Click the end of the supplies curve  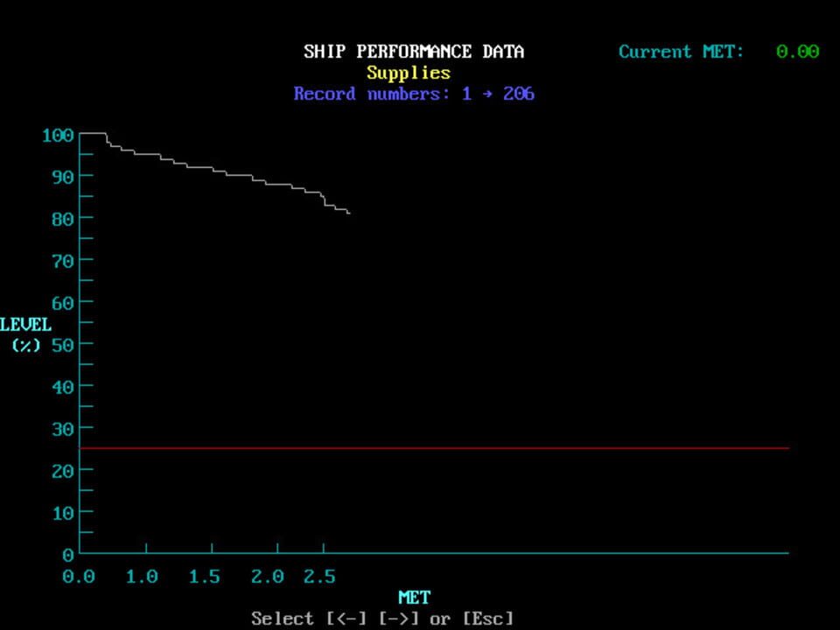[349, 213]
